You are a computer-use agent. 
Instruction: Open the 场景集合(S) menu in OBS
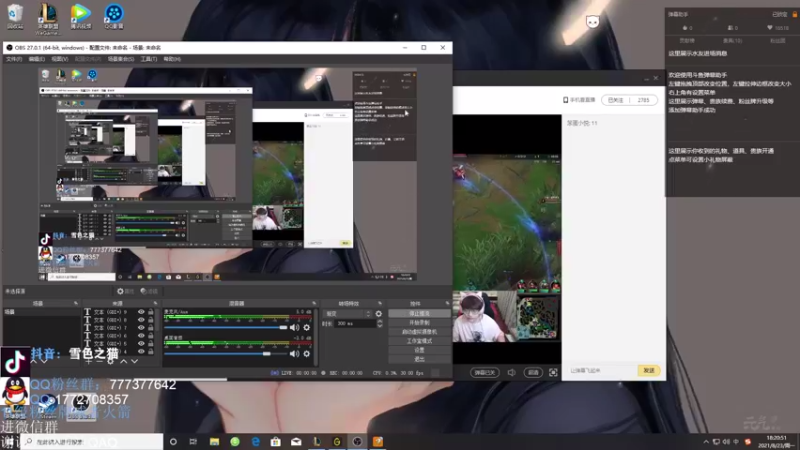click(x=120, y=59)
